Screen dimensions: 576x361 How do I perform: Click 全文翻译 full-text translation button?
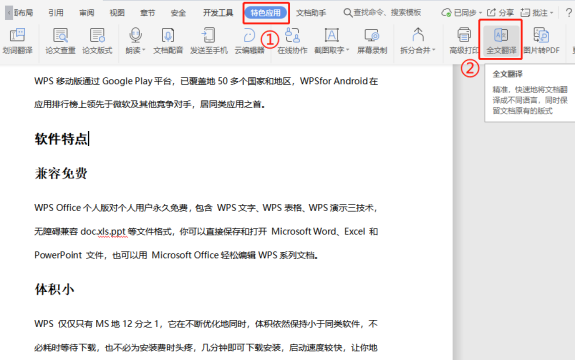click(501, 41)
